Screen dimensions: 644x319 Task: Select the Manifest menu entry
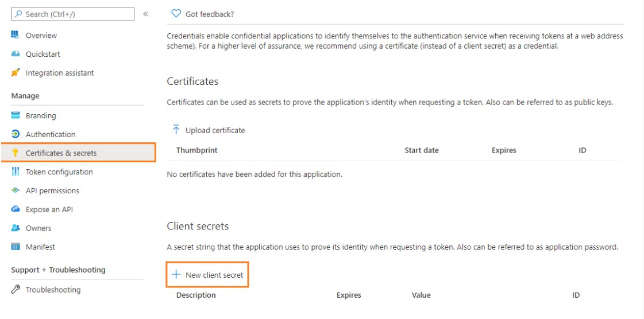coord(40,247)
